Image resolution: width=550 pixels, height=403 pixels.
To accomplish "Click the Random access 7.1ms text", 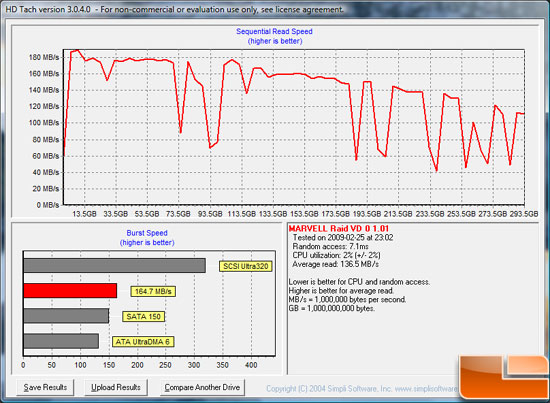I will click(330, 247).
